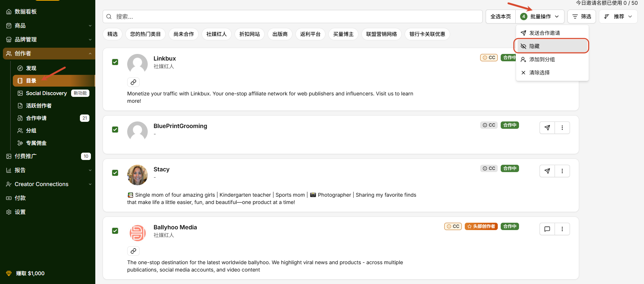644x284 pixels.
Task: Uncheck the Linkbux checkbox
Action: click(115, 62)
